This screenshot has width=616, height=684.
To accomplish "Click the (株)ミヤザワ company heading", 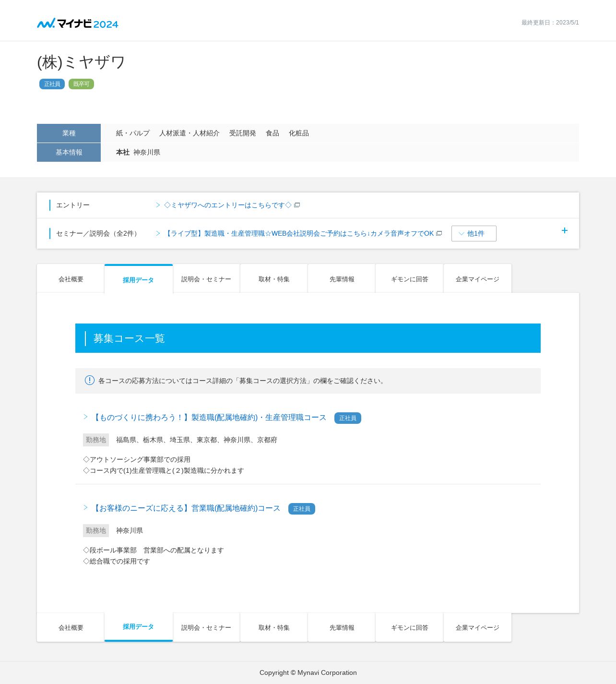I will pos(81,62).
